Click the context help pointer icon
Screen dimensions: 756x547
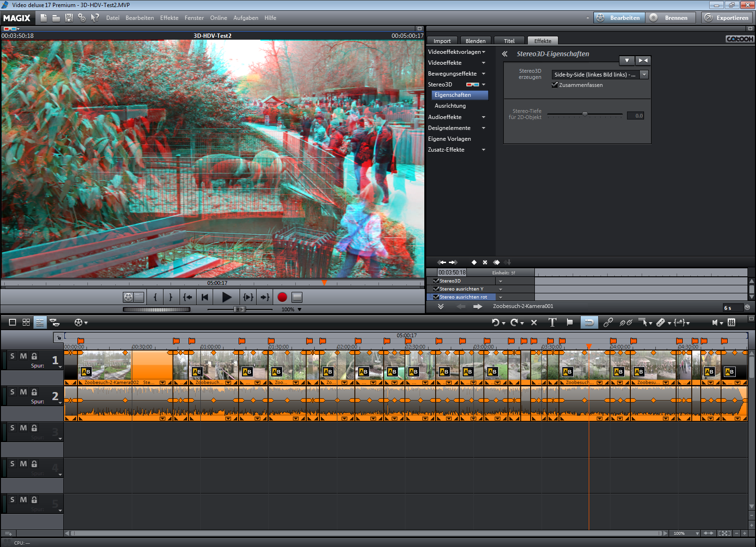point(95,18)
